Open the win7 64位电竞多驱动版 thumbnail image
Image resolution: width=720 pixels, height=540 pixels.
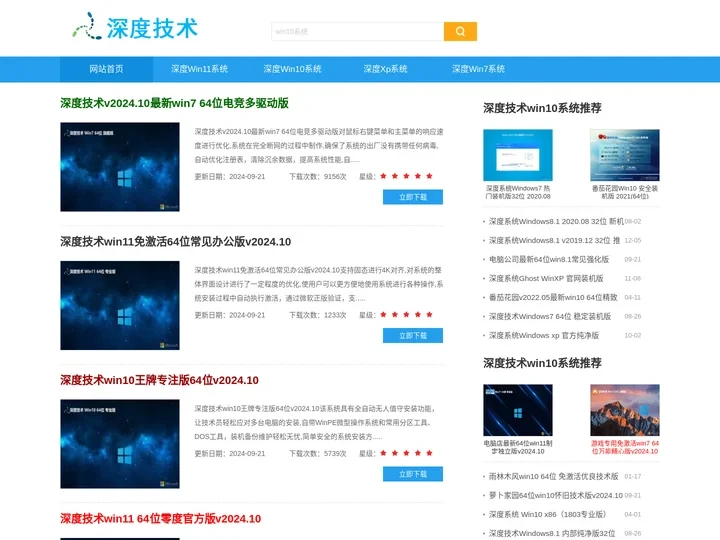point(120,167)
